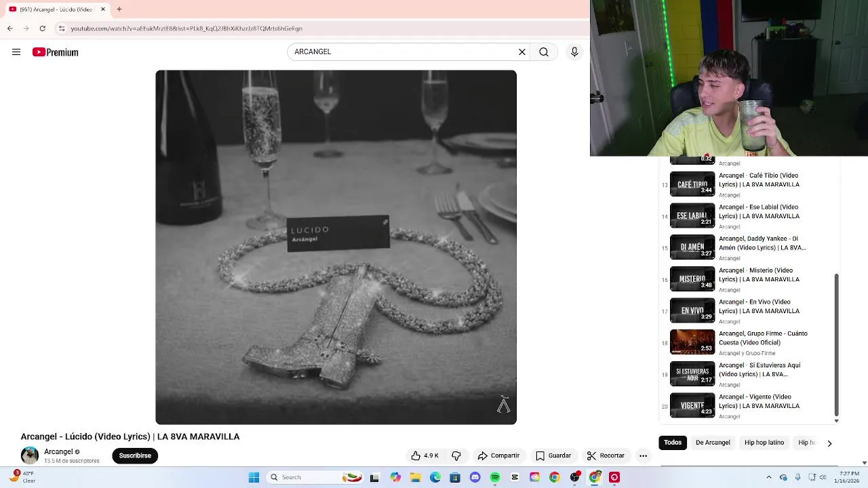Submit search with magnifier button

[x=544, y=52]
